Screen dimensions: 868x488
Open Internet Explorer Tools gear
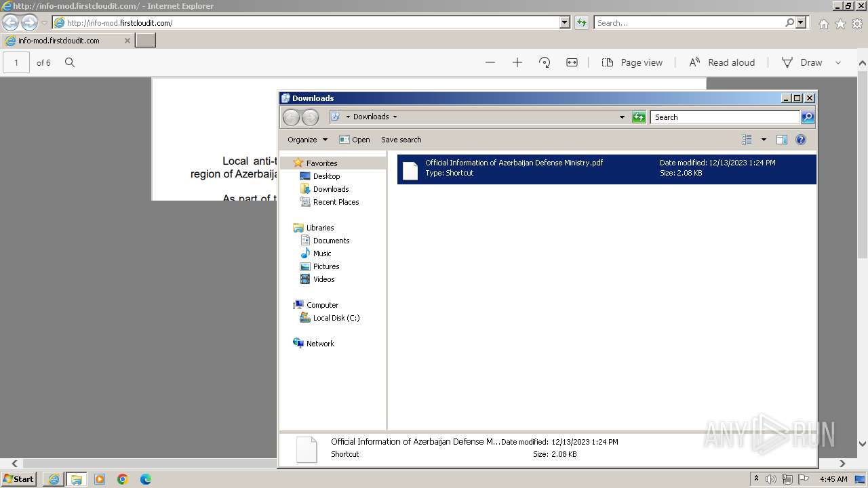[857, 24]
